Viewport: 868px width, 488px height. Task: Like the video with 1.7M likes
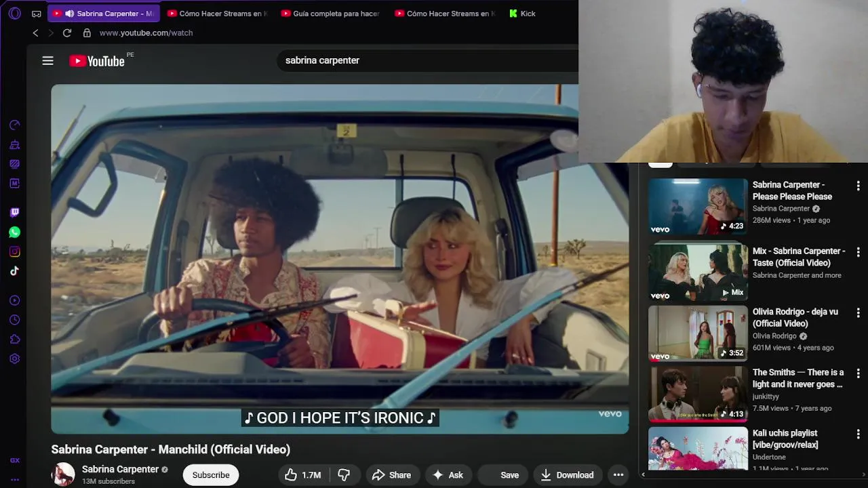pyautogui.click(x=303, y=475)
